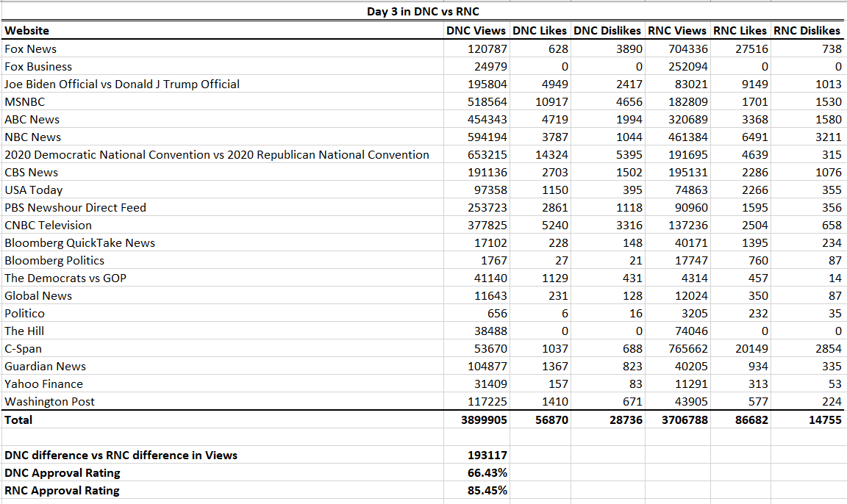Select 'Joe Biden Official vs Donald J Trump Official' cell
The height and width of the screenshot is (504, 847).
(x=223, y=84)
